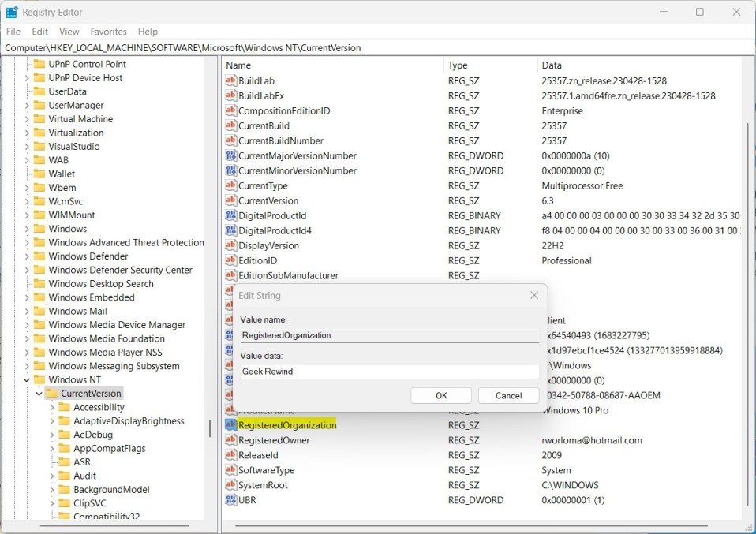This screenshot has width=756, height=534.
Task: Open the Favorites menu
Action: [108, 32]
